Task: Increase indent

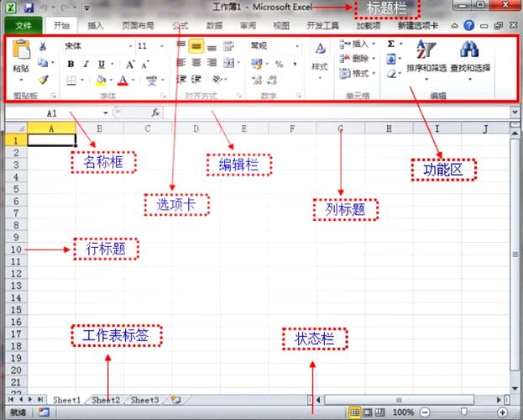Action: 196,79
